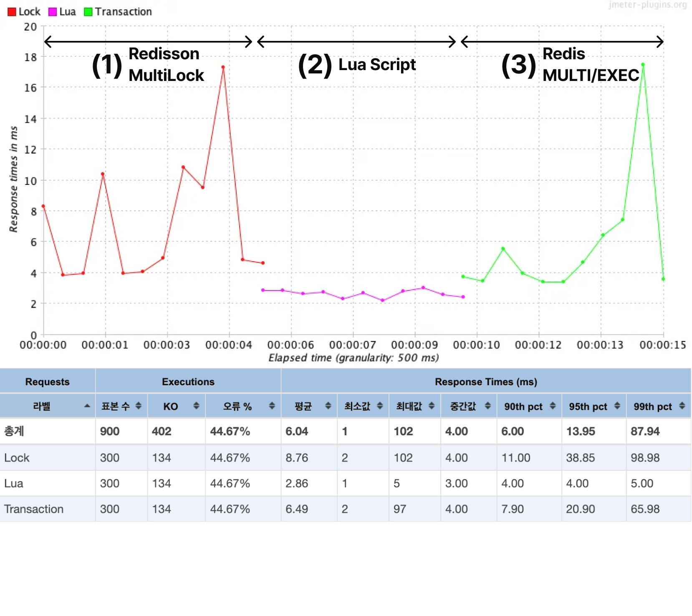
Task: Click the green peak point near 17 ms
Action: click(643, 65)
